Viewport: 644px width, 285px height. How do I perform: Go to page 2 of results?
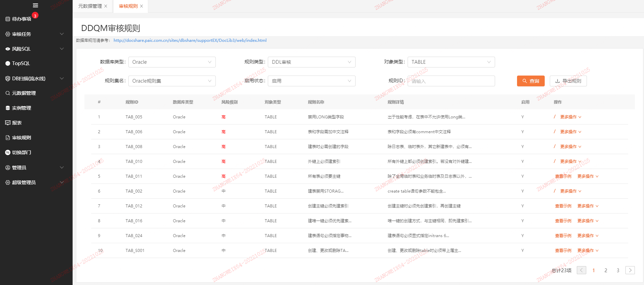pos(606,270)
